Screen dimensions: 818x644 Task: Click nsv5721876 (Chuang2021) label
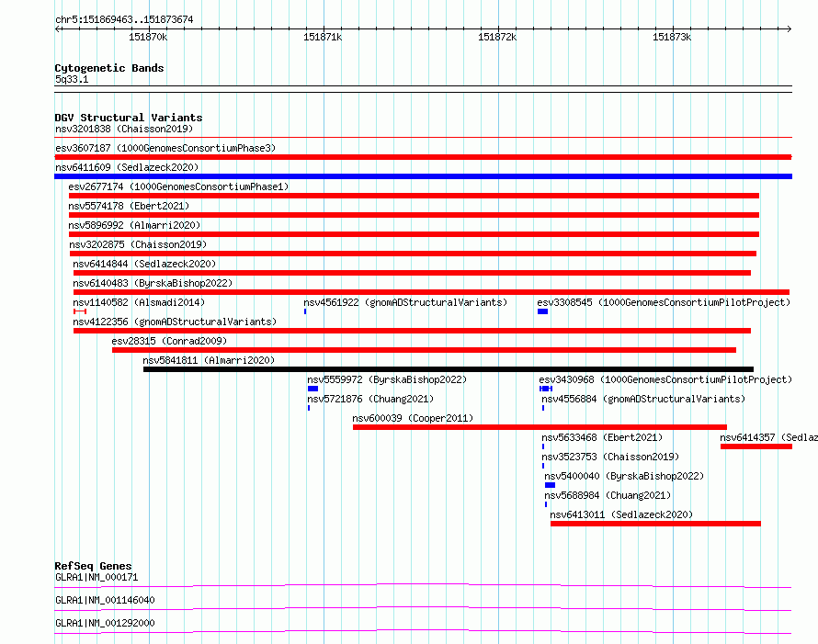[370, 399]
